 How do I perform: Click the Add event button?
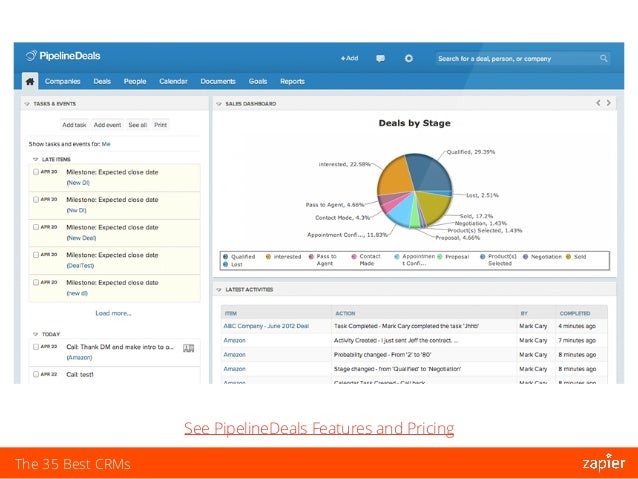tap(107, 125)
